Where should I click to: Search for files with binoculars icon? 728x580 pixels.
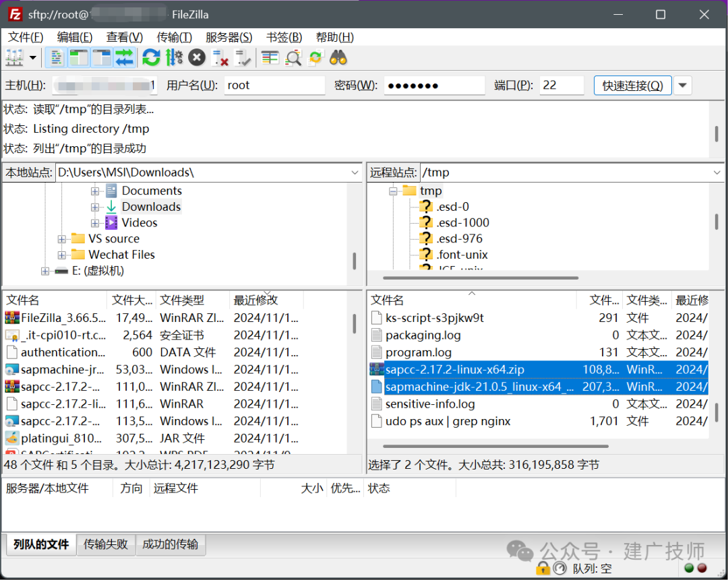click(338, 58)
